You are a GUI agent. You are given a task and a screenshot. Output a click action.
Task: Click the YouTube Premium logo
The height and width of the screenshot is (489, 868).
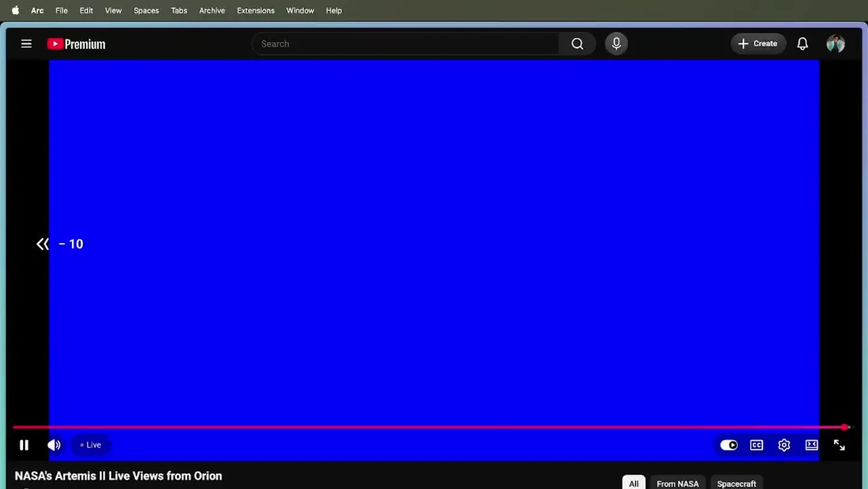coord(76,43)
